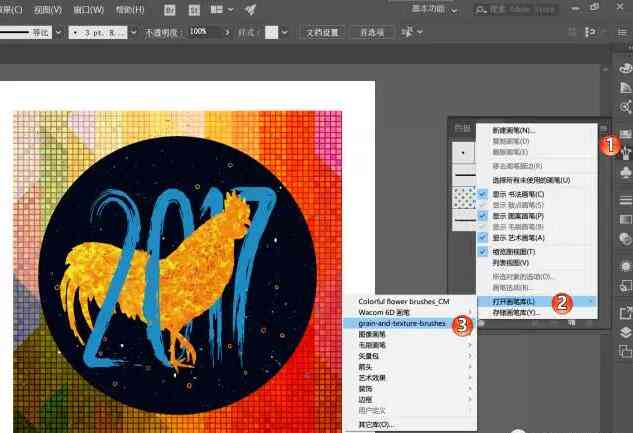Click the rocket GPU performance icon

pos(250,10)
